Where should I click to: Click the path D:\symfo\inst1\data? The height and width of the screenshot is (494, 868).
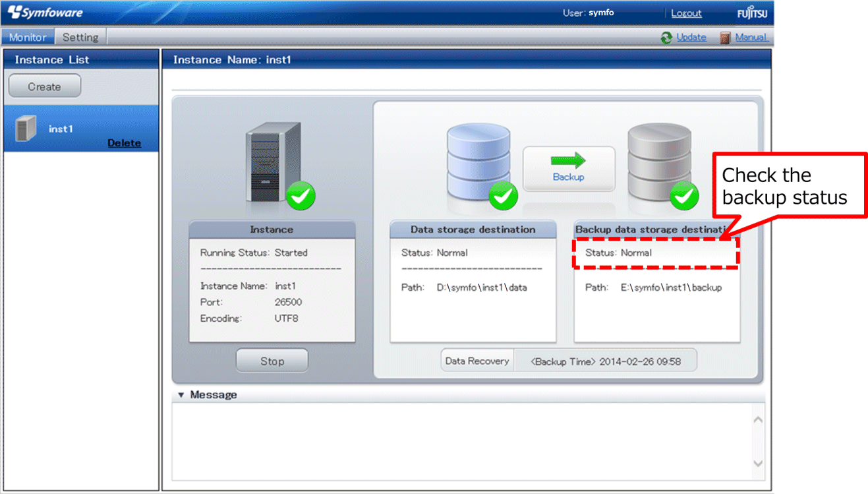[x=482, y=288]
